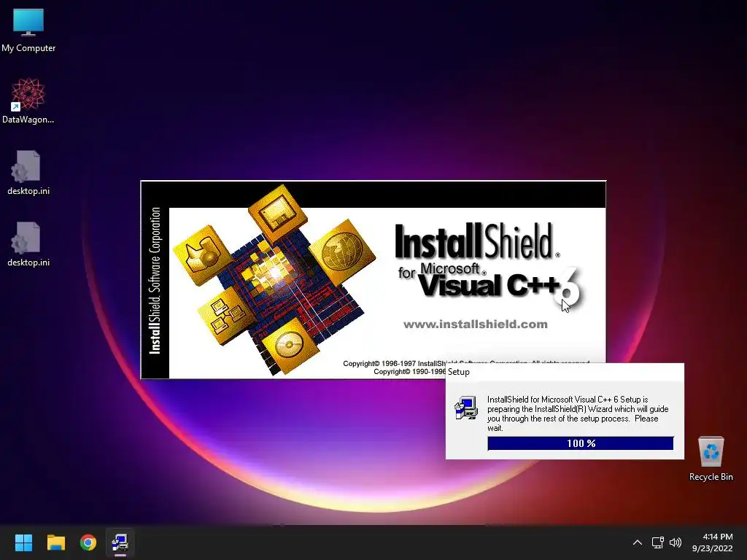The height and width of the screenshot is (560, 747).
Task: Launch File Explorer from the taskbar
Action: tap(55, 542)
